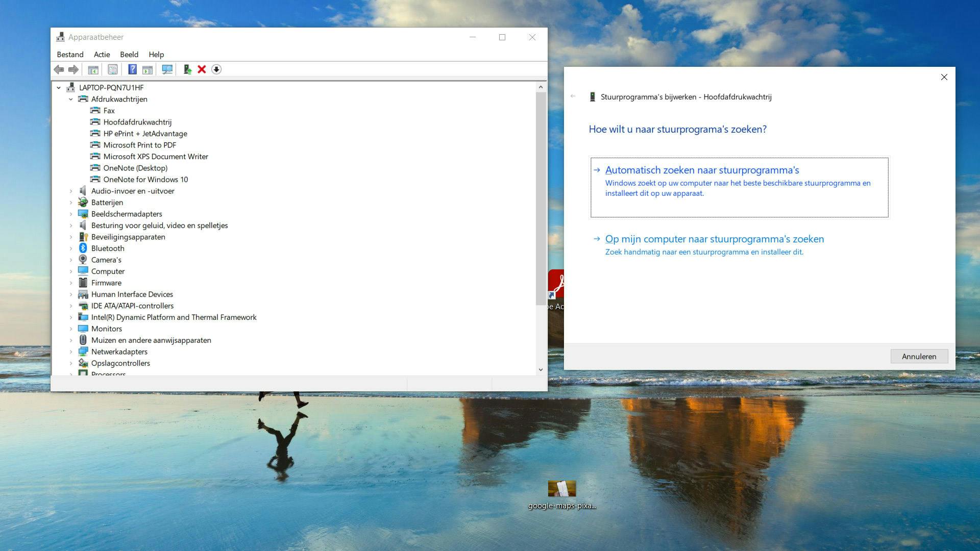Click the red X uninstall device icon
This screenshot has height=551, width=980.
202,69
